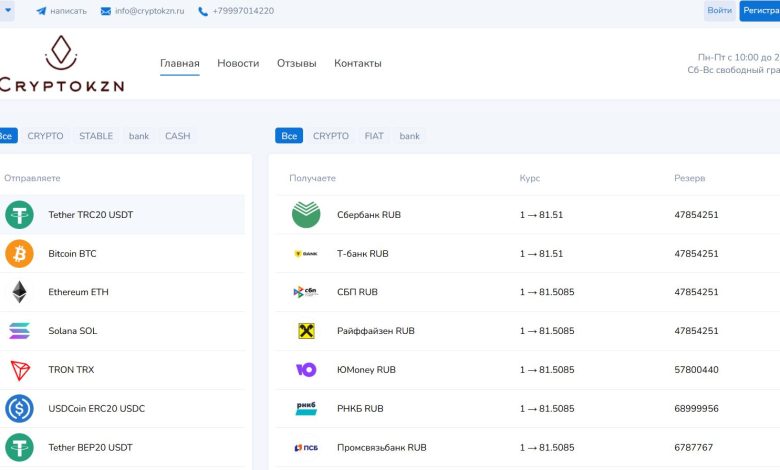Image resolution: width=780 pixels, height=470 pixels.
Task: Click the Tether BEP20 USDT coin icon
Action: tap(19, 447)
